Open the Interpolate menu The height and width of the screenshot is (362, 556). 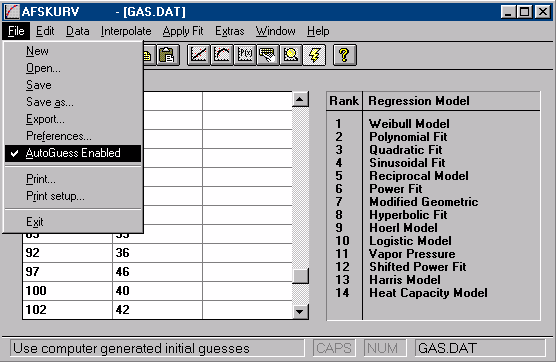tap(126, 31)
